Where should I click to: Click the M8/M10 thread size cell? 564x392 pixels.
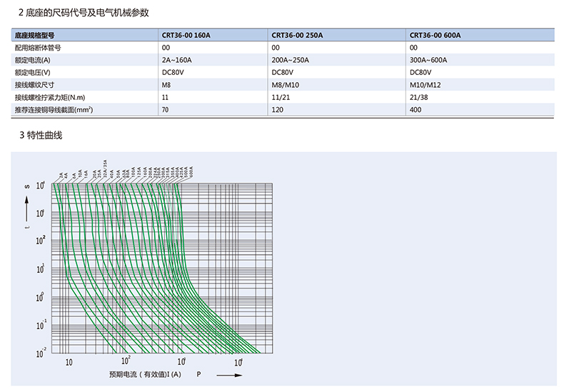pos(286,84)
